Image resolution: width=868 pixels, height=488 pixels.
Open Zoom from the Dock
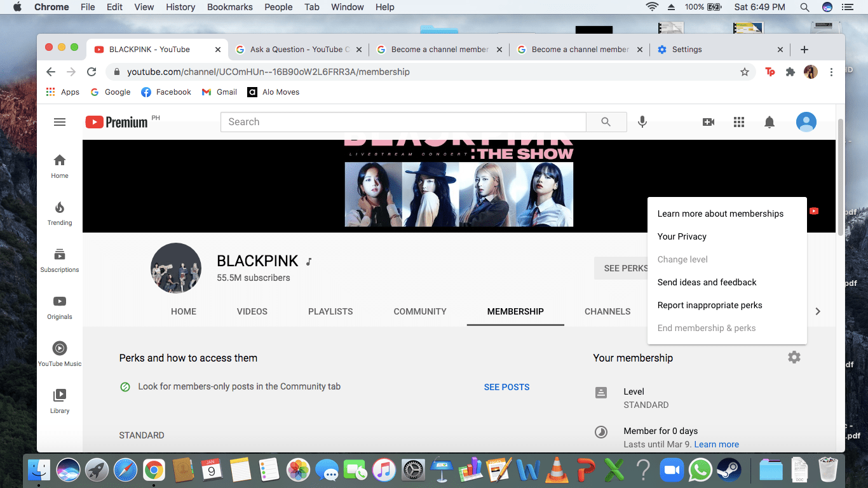(x=670, y=471)
